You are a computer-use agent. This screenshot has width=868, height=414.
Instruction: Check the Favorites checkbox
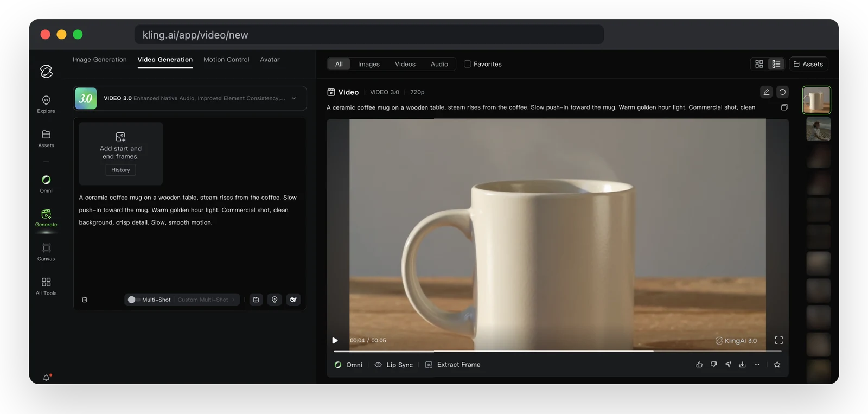click(467, 64)
